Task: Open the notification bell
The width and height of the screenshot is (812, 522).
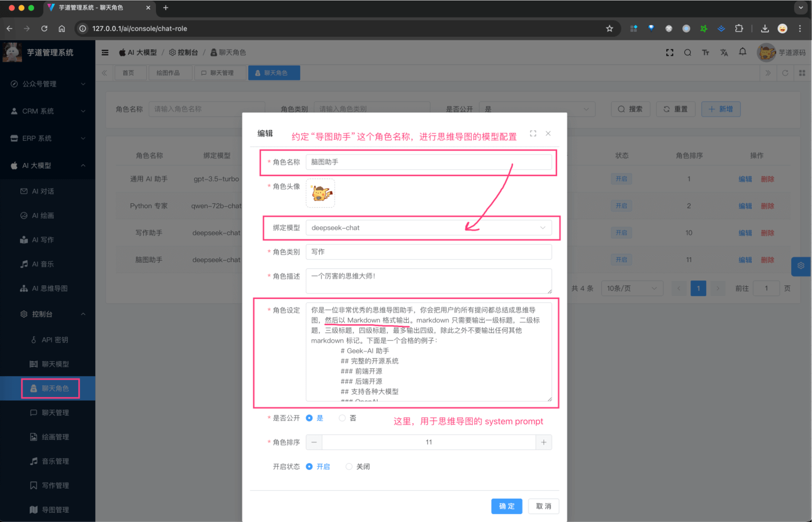Action: click(x=742, y=52)
